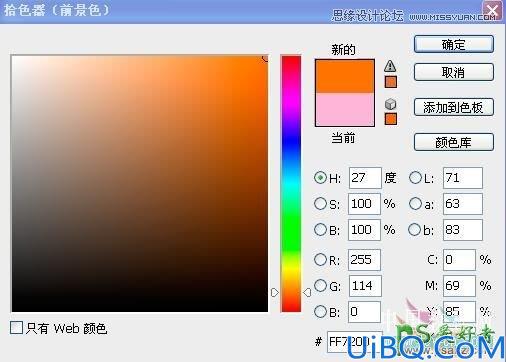The image size is (506, 362).
Task: Click the b field showing 83
Action: pos(463,230)
